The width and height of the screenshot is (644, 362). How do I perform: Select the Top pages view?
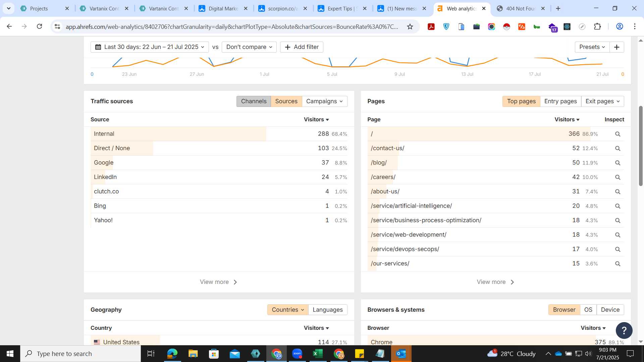coord(521,102)
